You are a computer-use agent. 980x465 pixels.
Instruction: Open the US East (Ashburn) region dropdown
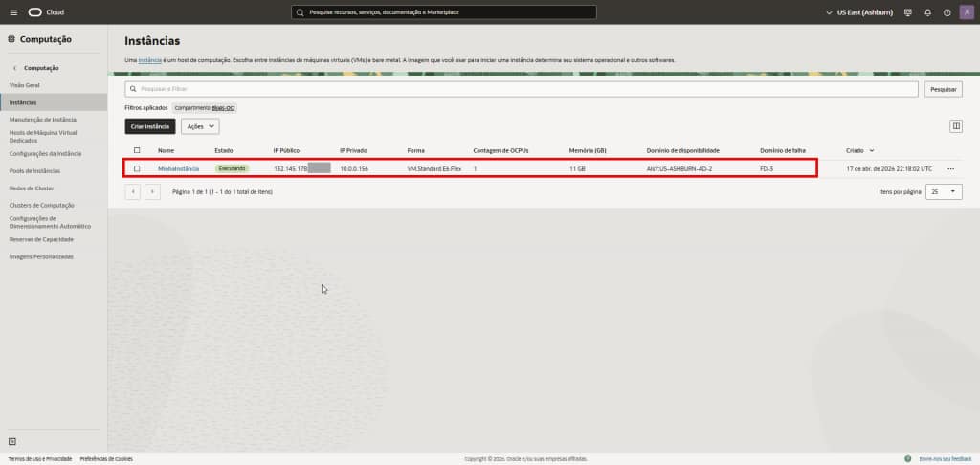860,12
